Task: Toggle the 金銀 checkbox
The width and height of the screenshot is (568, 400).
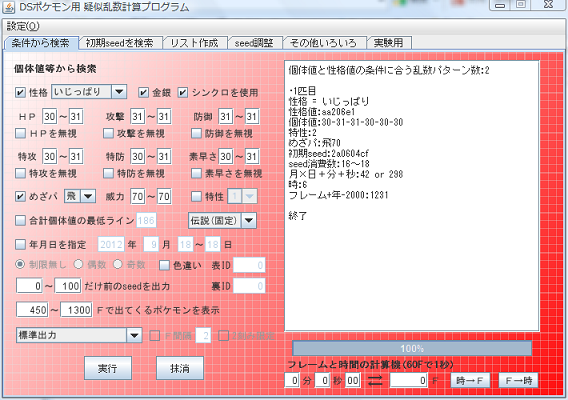Action: [x=143, y=92]
